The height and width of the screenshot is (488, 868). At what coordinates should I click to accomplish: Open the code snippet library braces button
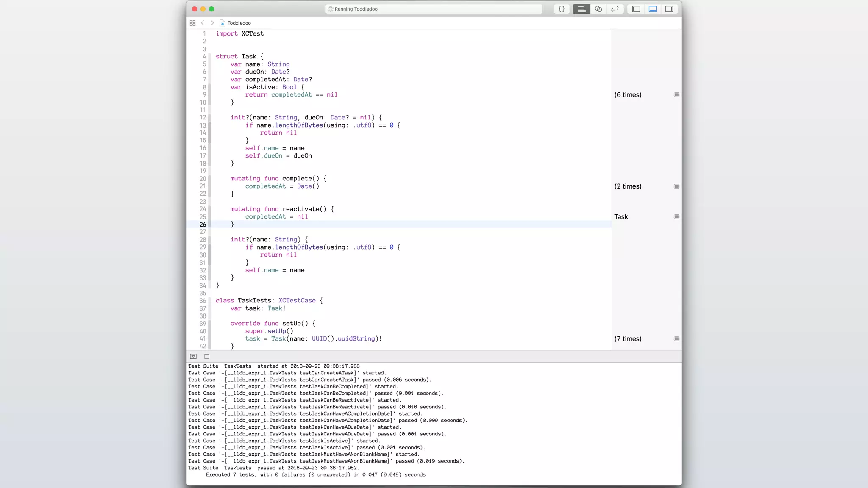[x=562, y=9]
